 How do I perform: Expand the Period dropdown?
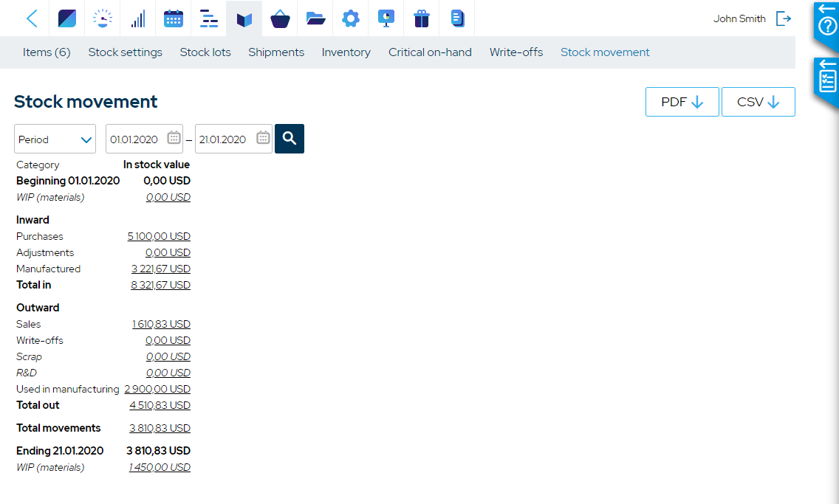[55, 139]
